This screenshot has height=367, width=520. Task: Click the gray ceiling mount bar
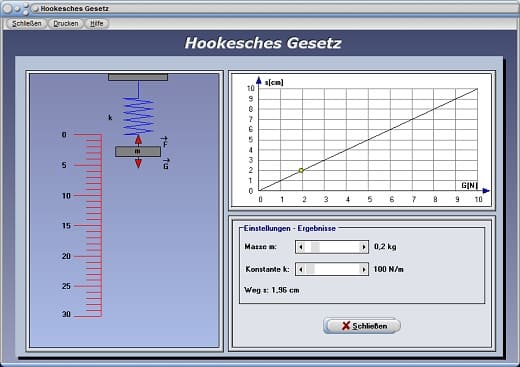[x=138, y=77]
